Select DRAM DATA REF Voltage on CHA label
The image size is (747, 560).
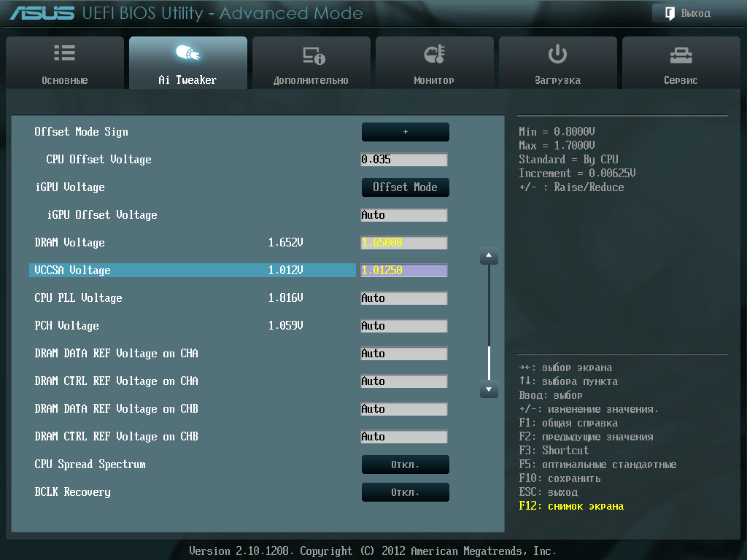click(116, 354)
